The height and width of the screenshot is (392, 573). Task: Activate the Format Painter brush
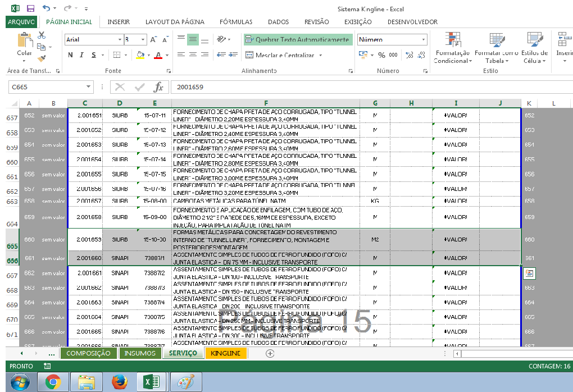pyautogui.click(x=42, y=58)
